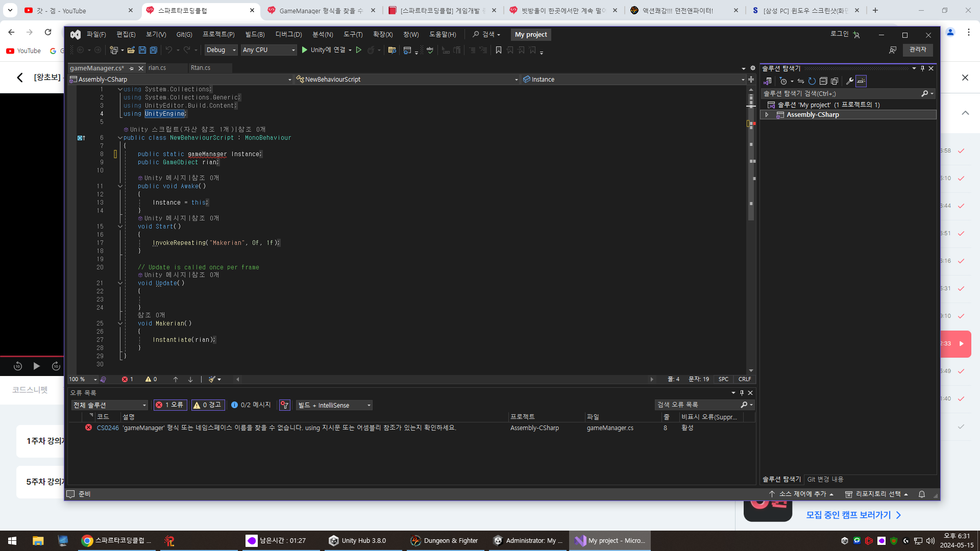Navigate to previous issue up arrow
The width and height of the screenshot is (980, 551).
[176, 380]
